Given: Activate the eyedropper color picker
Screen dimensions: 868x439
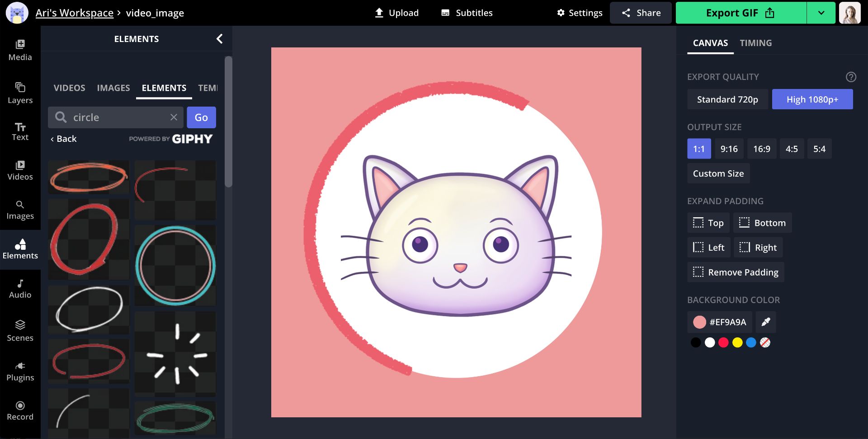Looking at the screenshot, I should pyautogui.click(x=765, y=322).
